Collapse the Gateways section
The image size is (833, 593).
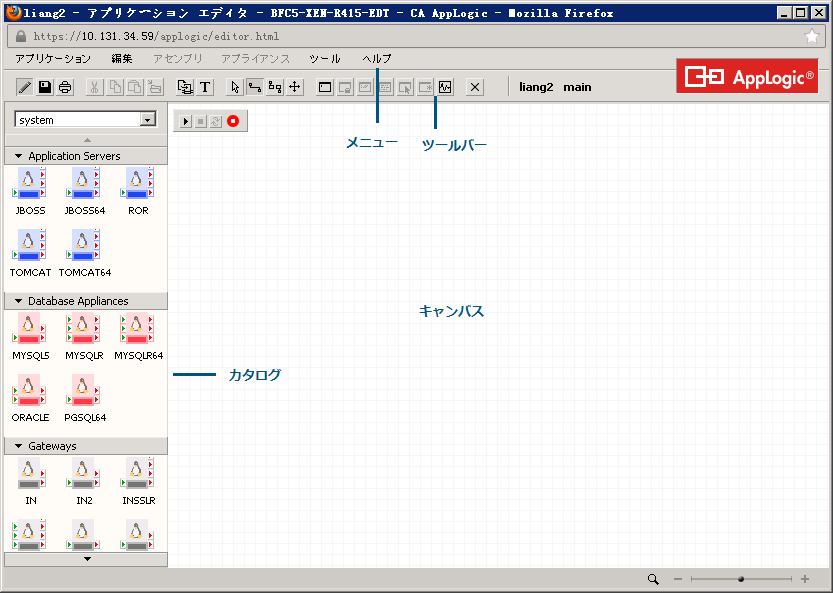(x=19, y=446)
